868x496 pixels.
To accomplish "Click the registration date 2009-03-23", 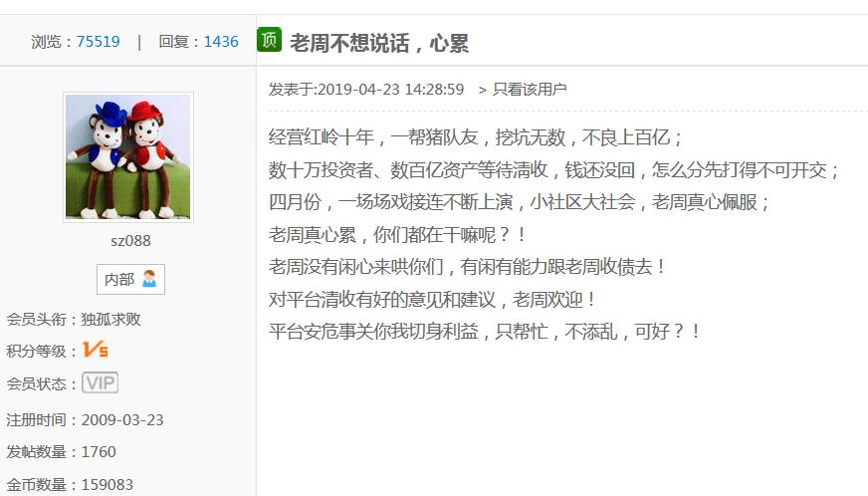I will pos(122,420).
